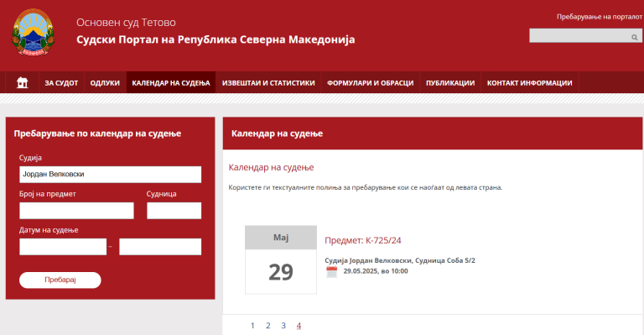Click the Пребарување на порталот label
Image resolution: width=644 pixels, height=335 pixels.
tap(600, 17)
